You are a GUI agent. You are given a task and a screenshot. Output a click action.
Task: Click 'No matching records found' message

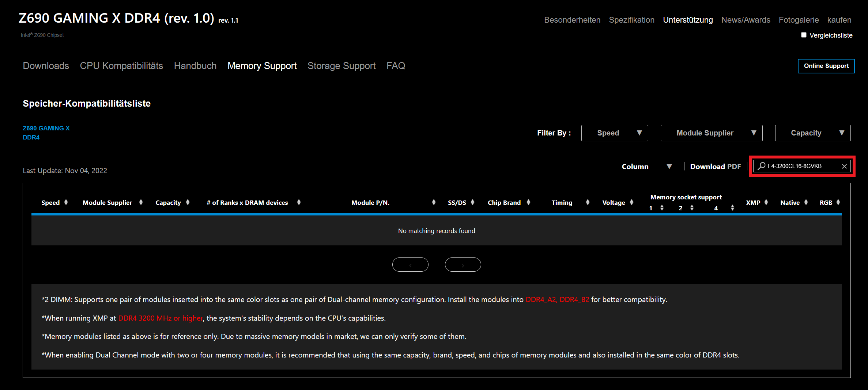tap(437, 231)
